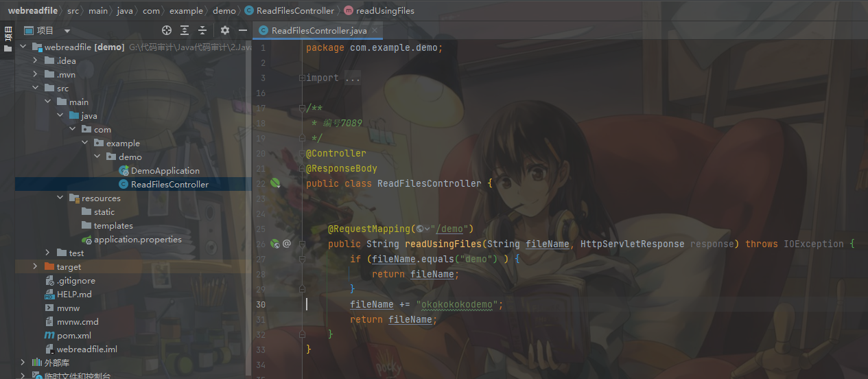Click webreadfile in the navigation breadcrumb
The height and width of the screenshot is (379, 868).
click(x=33, y=10)
